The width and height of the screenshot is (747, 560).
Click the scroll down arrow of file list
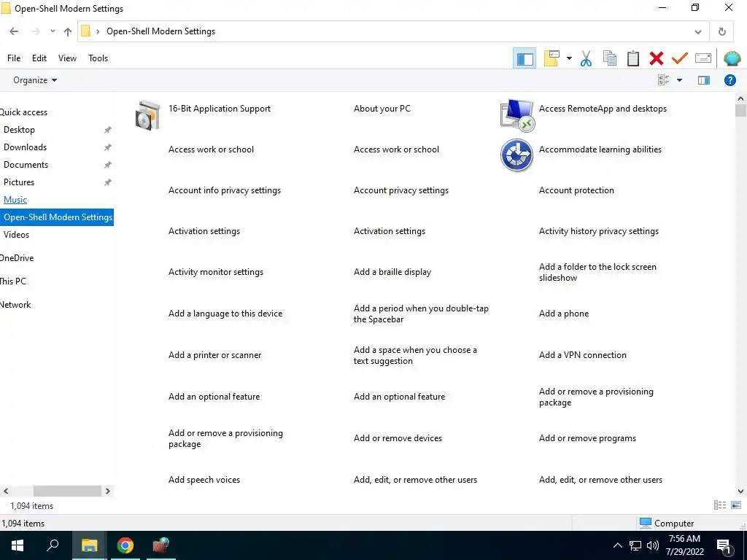point(740,491)
